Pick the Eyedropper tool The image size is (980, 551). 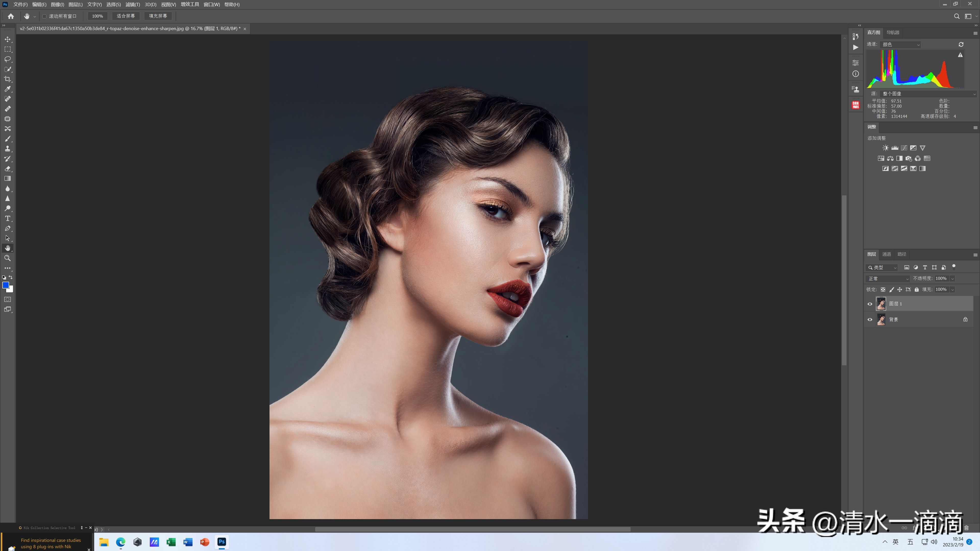click(x=8, y=89)
